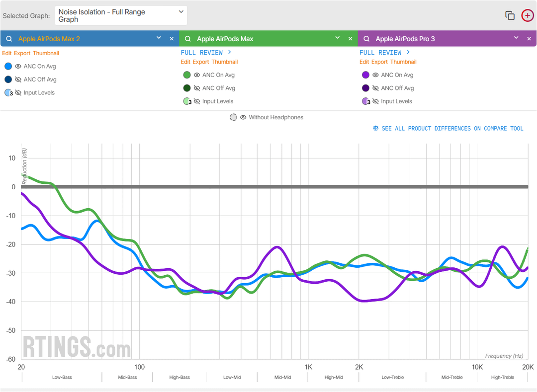Open Full Review for Apple AirPods Pro 3
The width and height of the screenshot is (537, 392).
[385, 52]
